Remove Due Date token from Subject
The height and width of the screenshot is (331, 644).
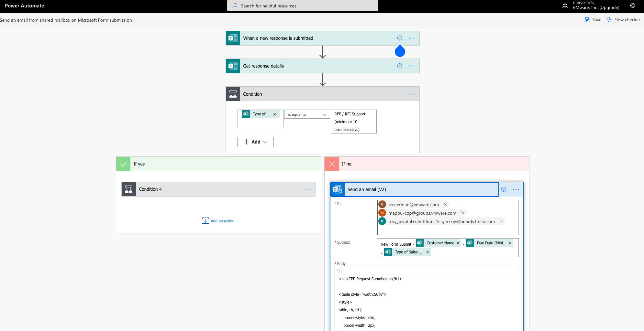click(510, 243)
